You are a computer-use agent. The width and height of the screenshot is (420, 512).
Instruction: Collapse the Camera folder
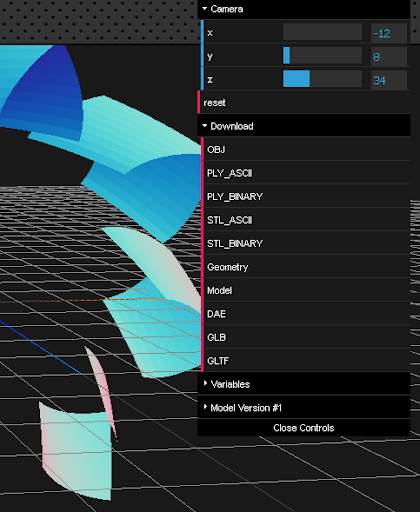tap(303, 9)
